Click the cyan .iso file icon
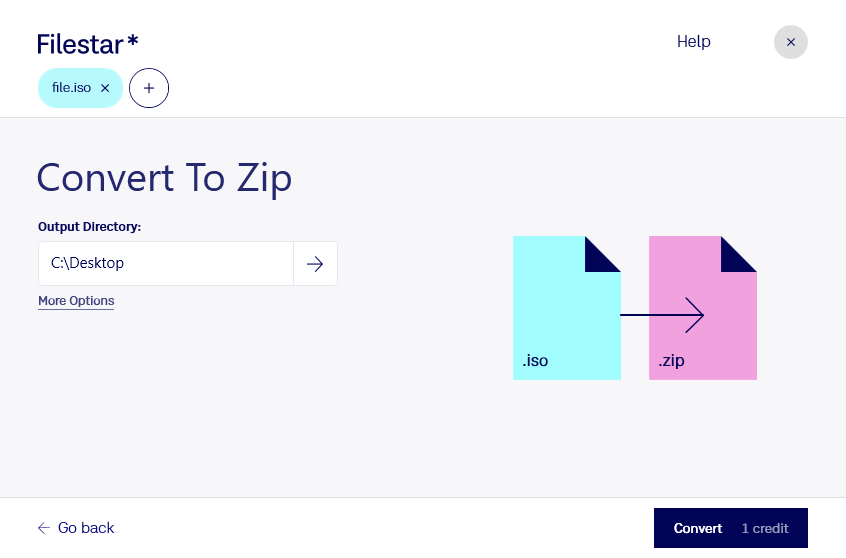Screen dimensions: 846x558 pyautogui.click(x=567, y=308)
